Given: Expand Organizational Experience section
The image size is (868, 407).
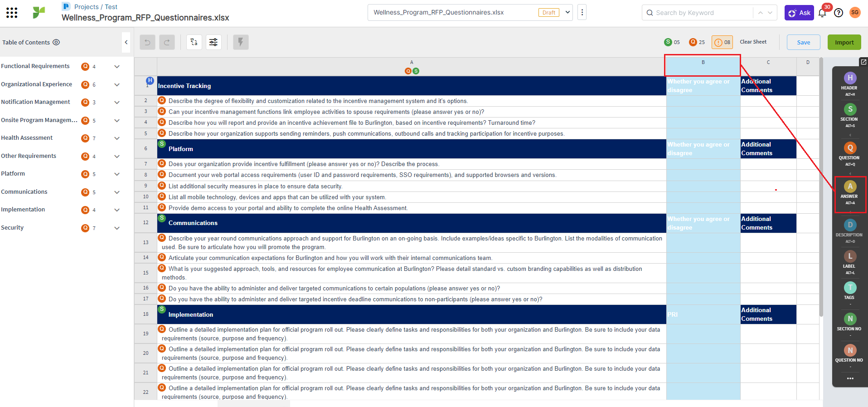Looking at the screenshot, I should (x=117, y=84).
